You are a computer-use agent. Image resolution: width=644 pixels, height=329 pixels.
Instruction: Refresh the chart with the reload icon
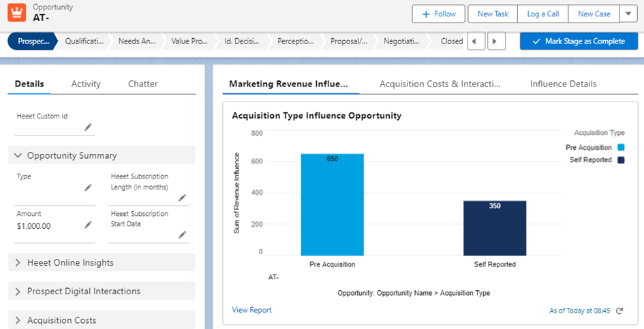coord(619,311)
